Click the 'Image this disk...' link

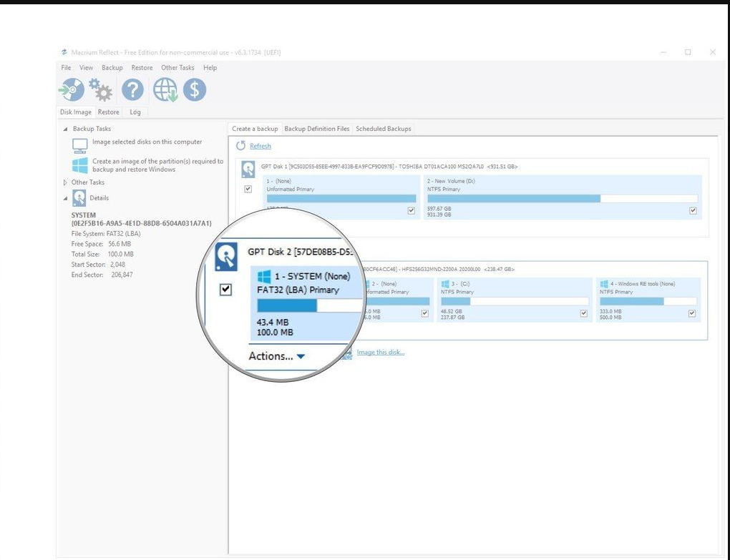pos(380,352)
